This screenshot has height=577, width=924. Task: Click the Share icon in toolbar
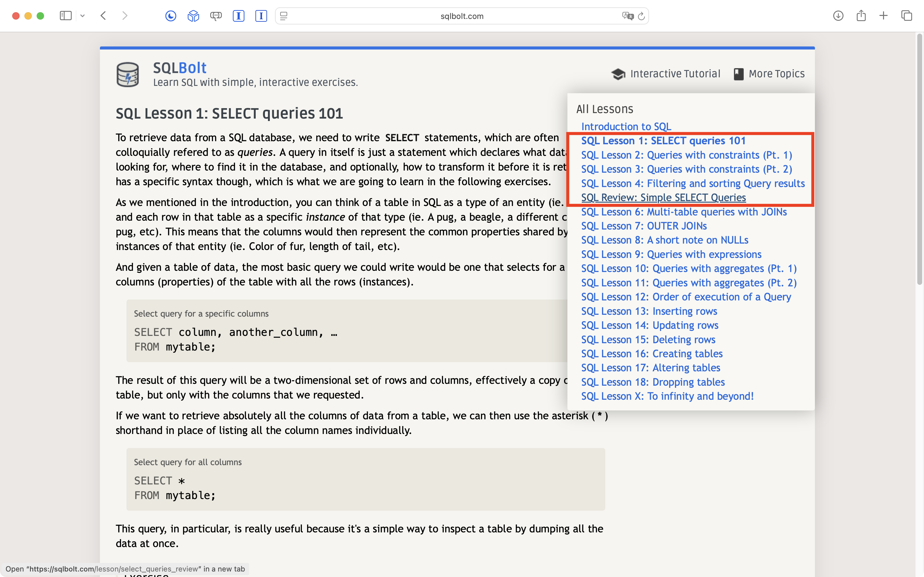(x=861, y=16)
